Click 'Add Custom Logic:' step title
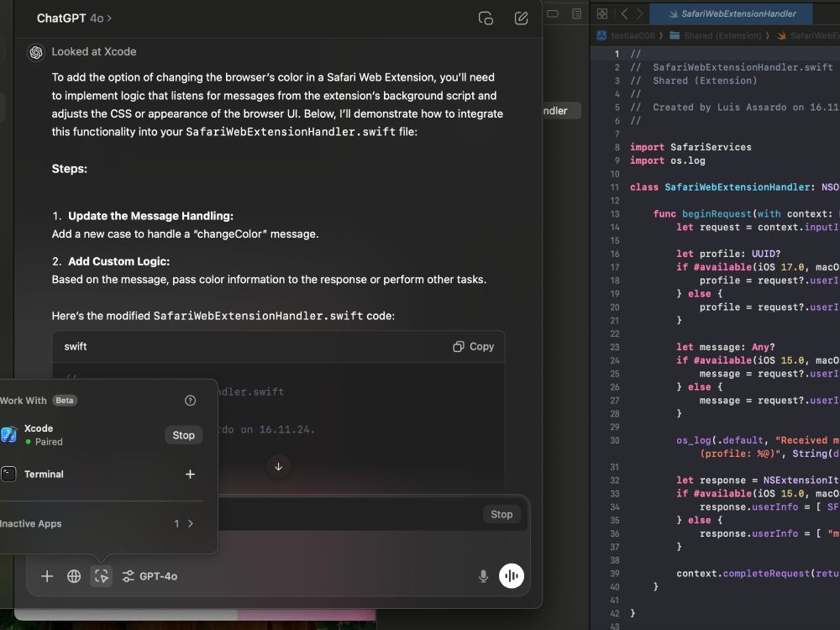This screenshot has width=840, height=630. pyautogui.click(x=118, y=261)
